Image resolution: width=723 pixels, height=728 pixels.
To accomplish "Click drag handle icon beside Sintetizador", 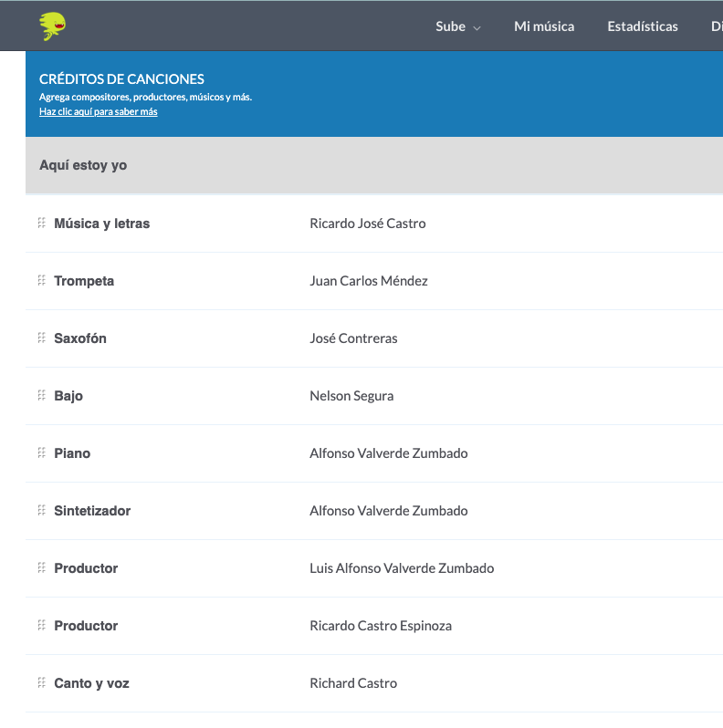I will point(42,511).
